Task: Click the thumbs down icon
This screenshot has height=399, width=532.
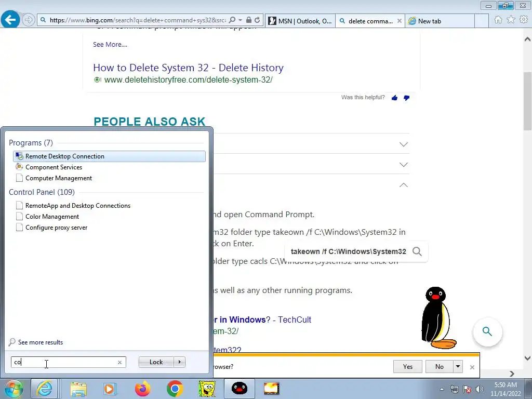Action: coord(406,98)
